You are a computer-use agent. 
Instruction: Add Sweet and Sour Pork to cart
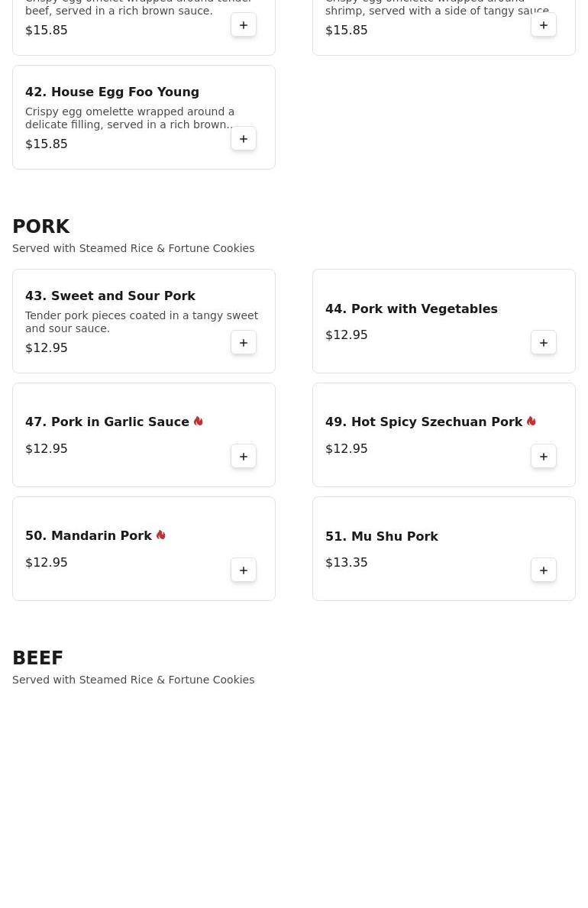[244, 343]
